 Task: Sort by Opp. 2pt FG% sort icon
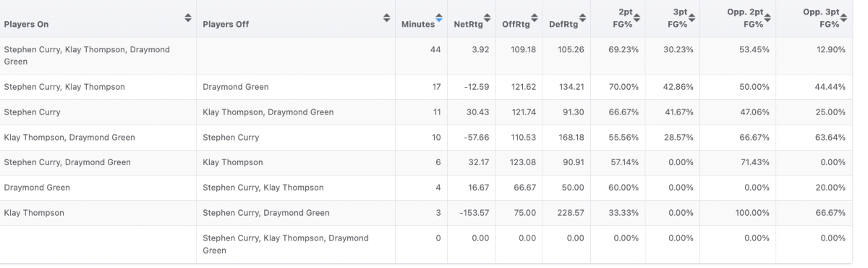[x=767, y=19]
